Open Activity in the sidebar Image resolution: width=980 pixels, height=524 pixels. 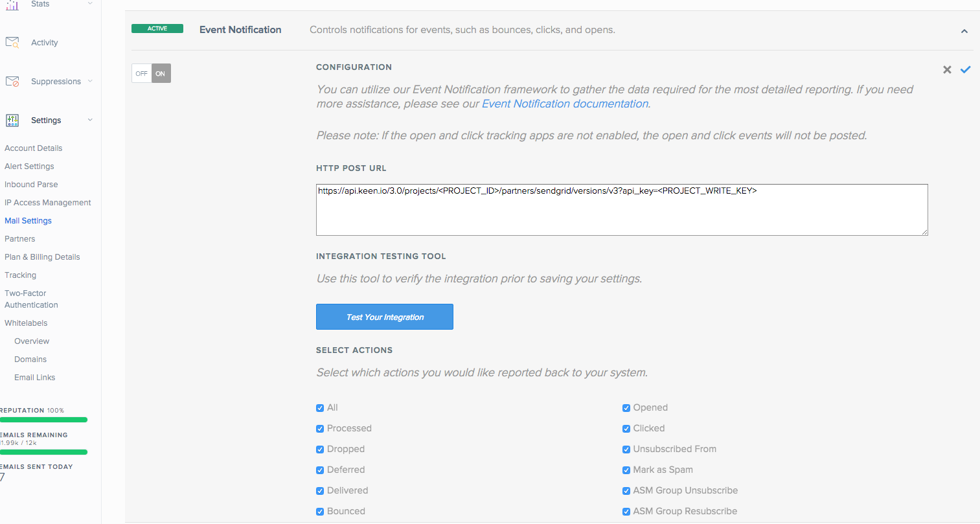pos(45,43)
